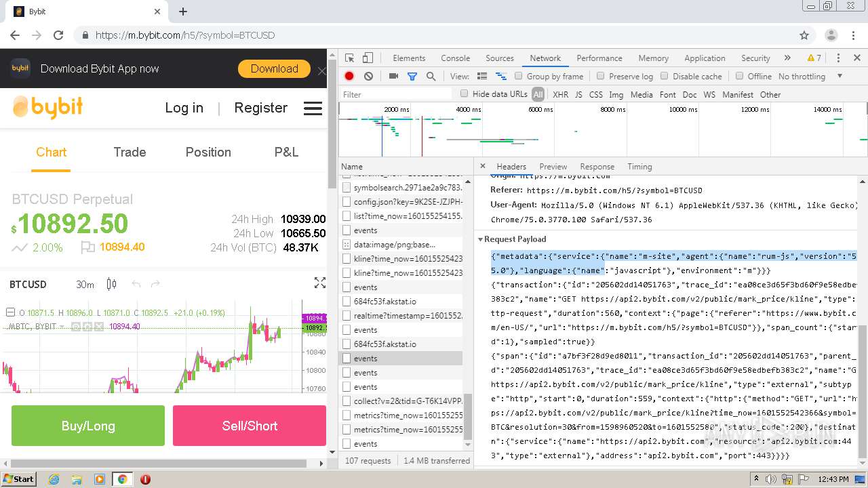This screenshot has width=868, height=488.
Task: Click the Bybit page vertical scrollbar
Action: 332,123
